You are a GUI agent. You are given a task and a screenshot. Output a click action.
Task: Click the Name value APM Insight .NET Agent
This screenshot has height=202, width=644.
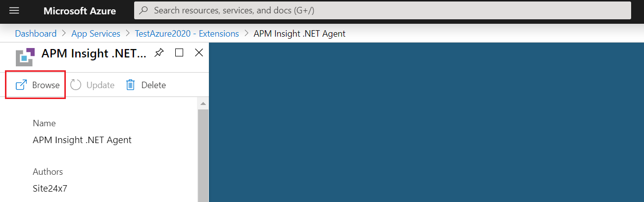click(82, 140)
